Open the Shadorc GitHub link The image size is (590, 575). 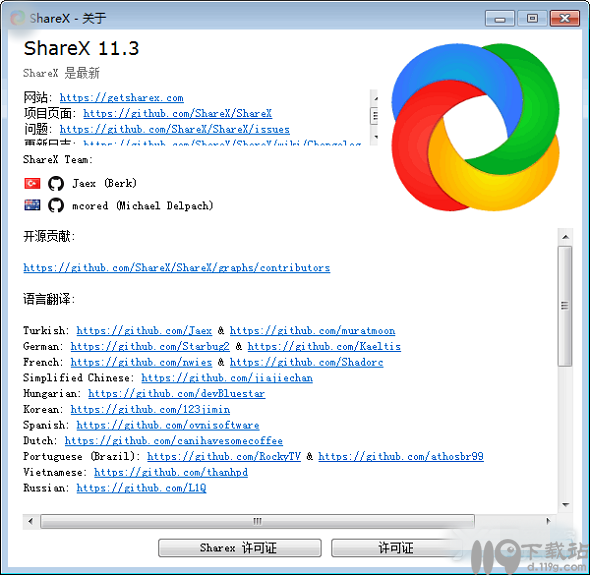tap(306, 362)
